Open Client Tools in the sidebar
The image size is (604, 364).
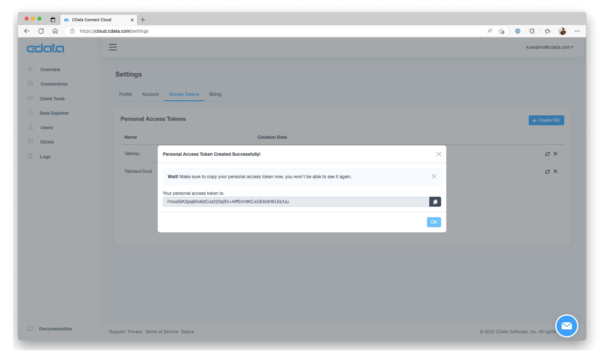click(x=52, y=99)
